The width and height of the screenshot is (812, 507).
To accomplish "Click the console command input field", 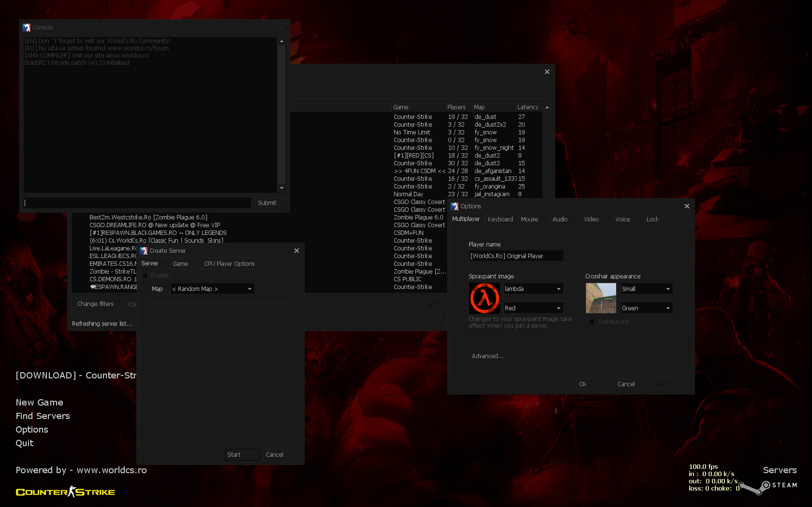I will (x=137, y=203).
